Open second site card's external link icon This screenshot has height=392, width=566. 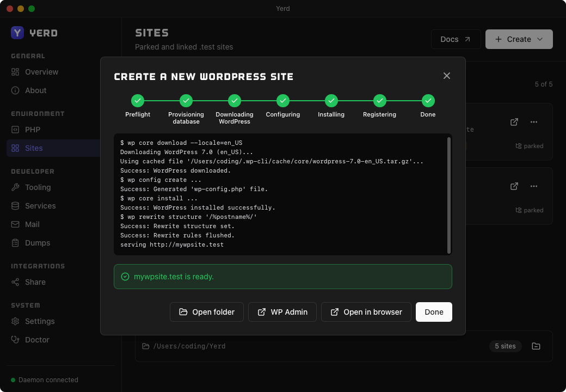(514, 186)
